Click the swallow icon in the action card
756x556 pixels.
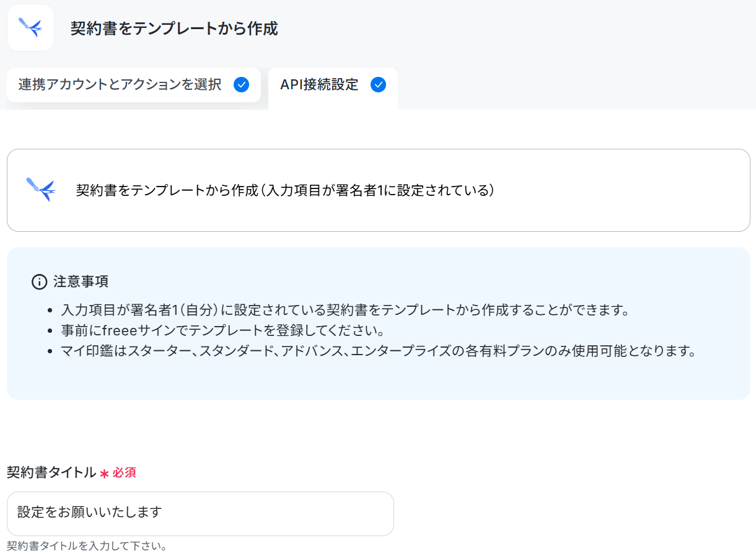click(x=41, y=189)
